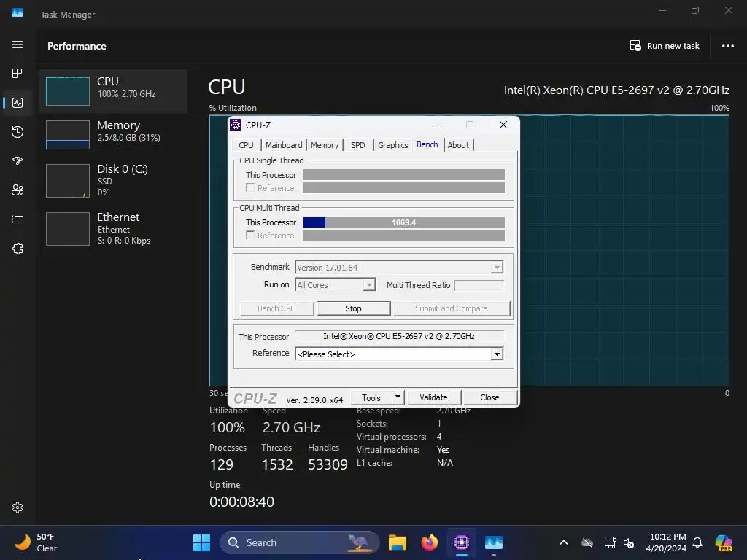Open network status tray icon
This screenshot has height=560, width=747.
click(x=610, y=542)
